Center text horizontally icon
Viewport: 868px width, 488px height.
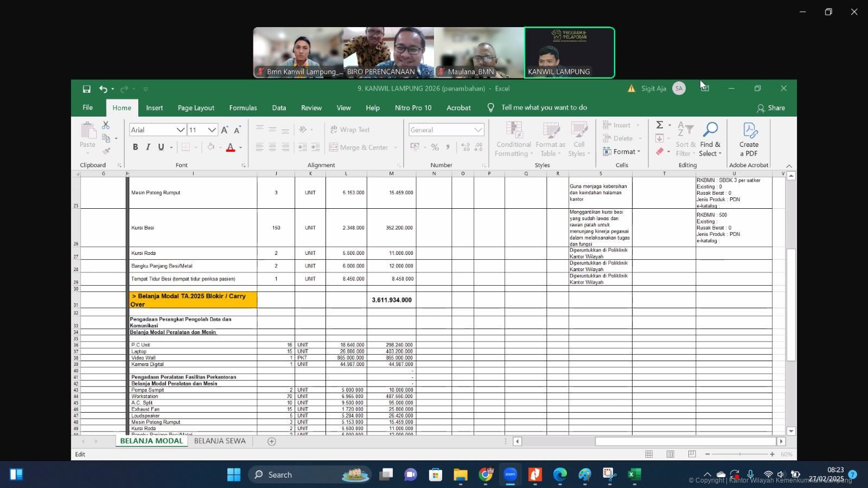pos(272,147)
